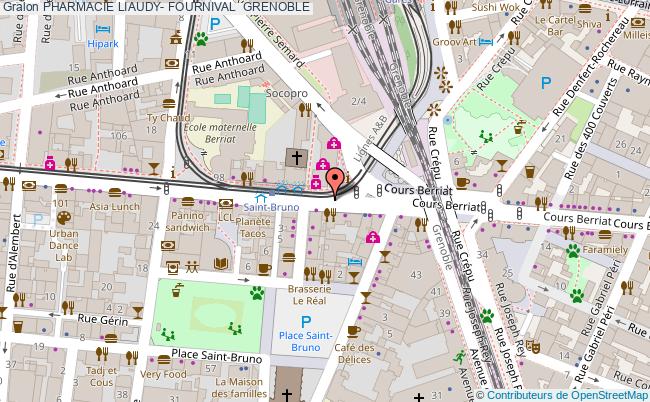The height and width of the screenshot is (402, 650).
Task: Select the Sushi Wok restaurant icon
Action: coord(451,7)
